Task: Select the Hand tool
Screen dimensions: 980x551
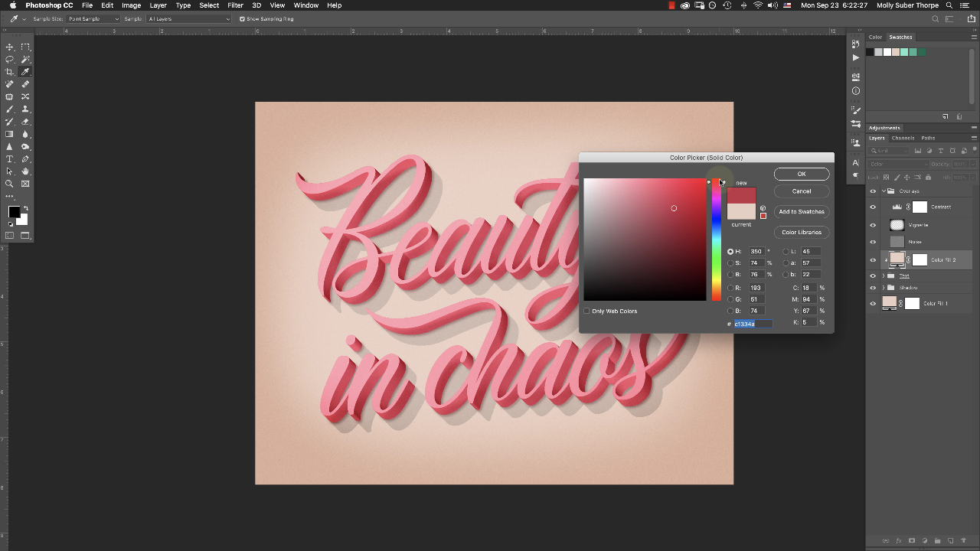Action: (25, 171)
